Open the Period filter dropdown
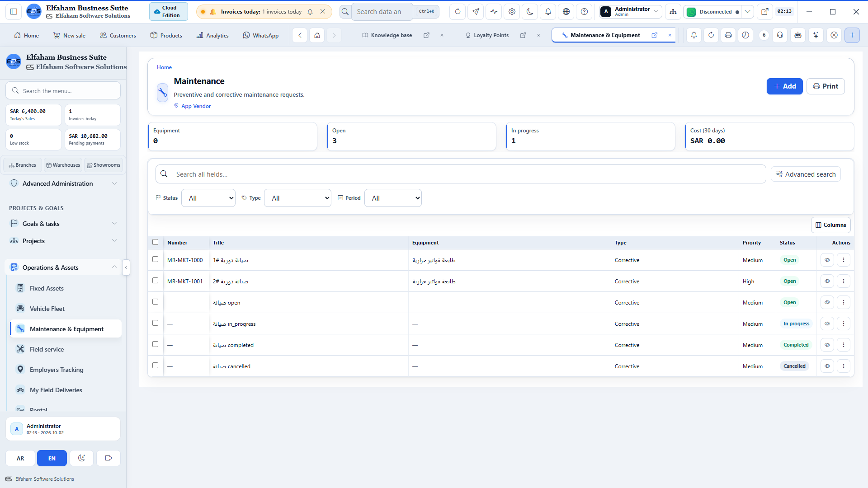The width and height of the screenshot is (868, 488). click(393, 198)
